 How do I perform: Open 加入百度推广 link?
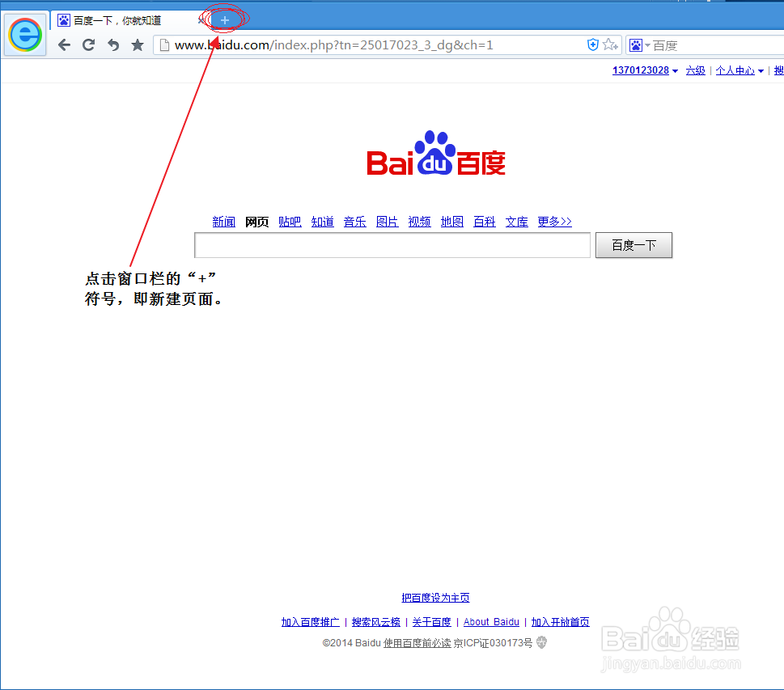click(311, 622)
